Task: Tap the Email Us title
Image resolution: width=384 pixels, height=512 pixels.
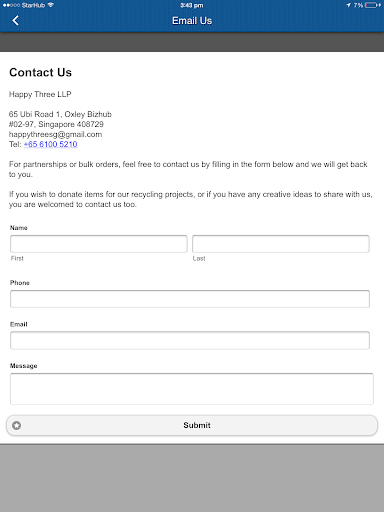Action: pos(192,21)
